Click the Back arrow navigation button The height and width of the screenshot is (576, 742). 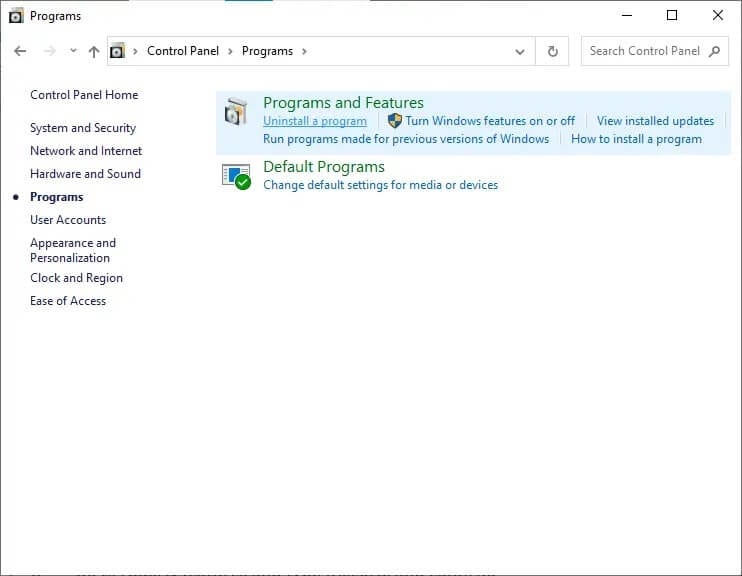pyautogui.click(x=20, y=51)
